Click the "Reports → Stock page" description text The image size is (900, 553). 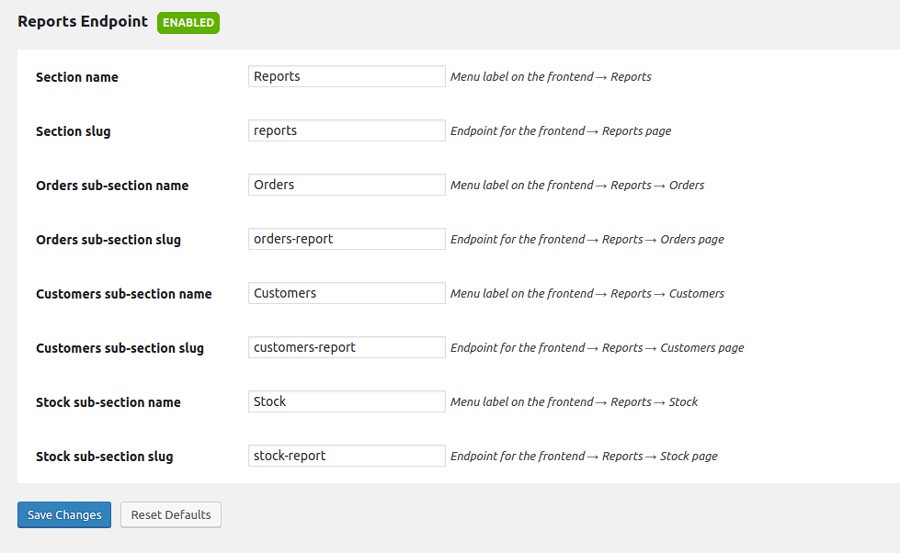(x=584, y=456)
